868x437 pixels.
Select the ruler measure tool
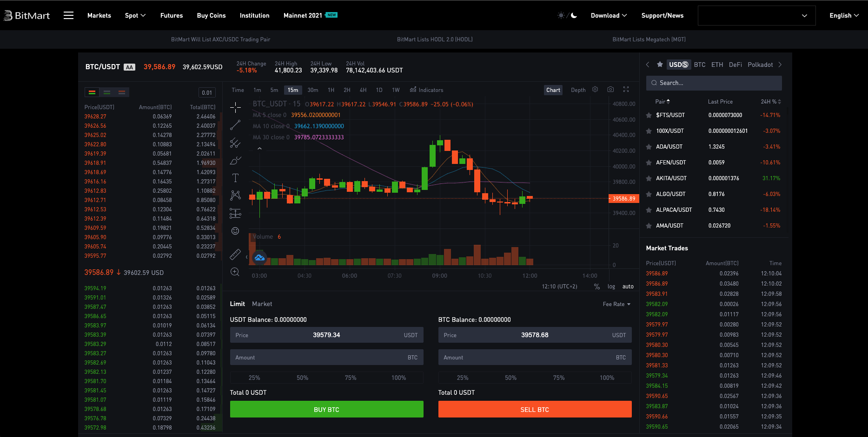(x=235, y=254)
